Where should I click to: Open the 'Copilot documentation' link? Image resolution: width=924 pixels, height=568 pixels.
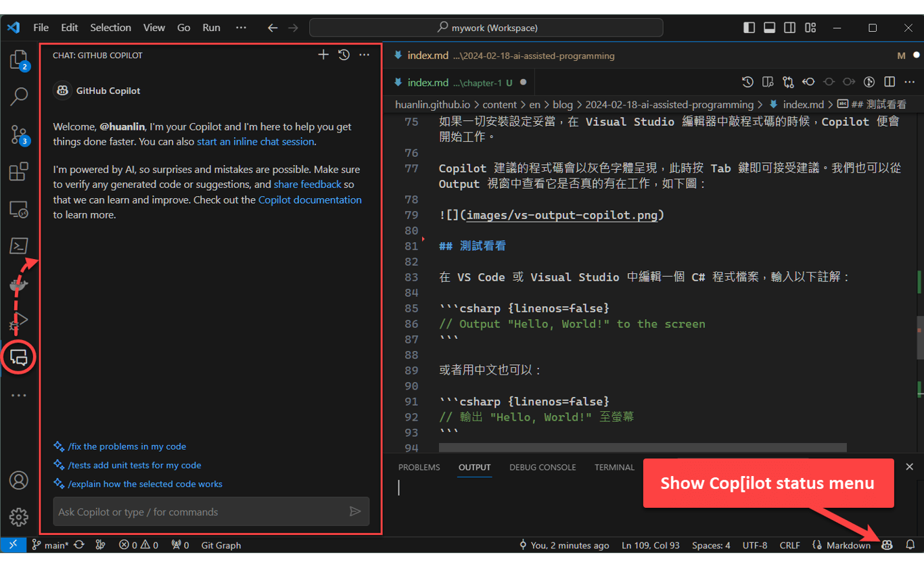click(x=310, y=200)
